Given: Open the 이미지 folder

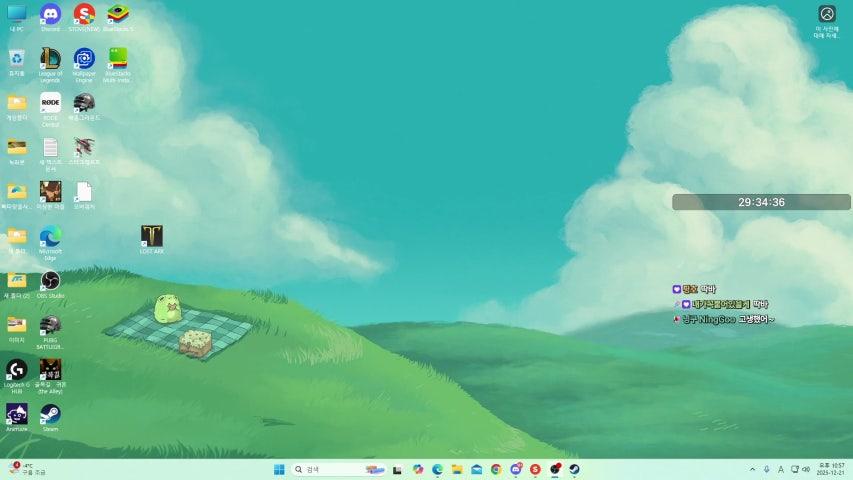Looking at the screenshot, I should [17, 329].
